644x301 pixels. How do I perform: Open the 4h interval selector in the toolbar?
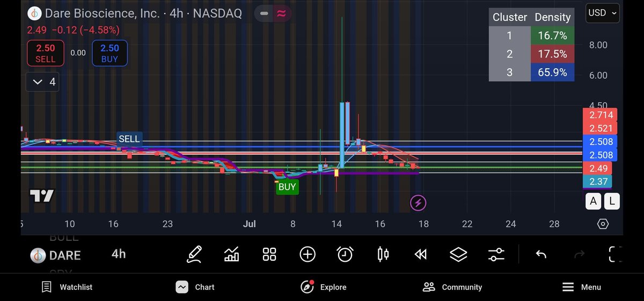119,254
